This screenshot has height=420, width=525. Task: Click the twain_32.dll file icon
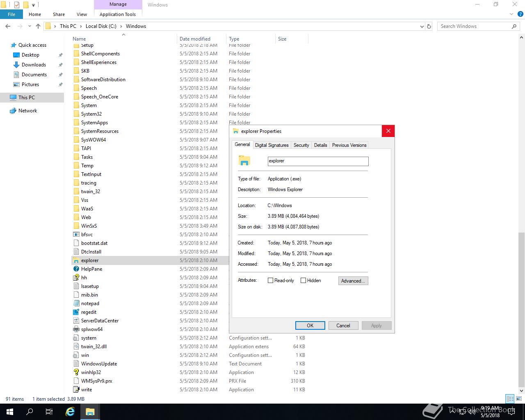click(76, 347)
